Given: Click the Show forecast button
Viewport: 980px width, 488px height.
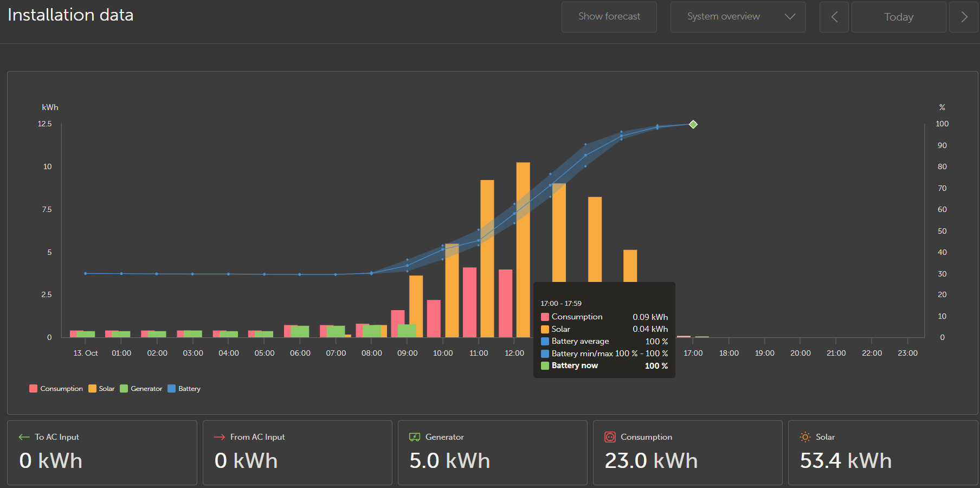Looking at the screenshot, I should point(609,17).
